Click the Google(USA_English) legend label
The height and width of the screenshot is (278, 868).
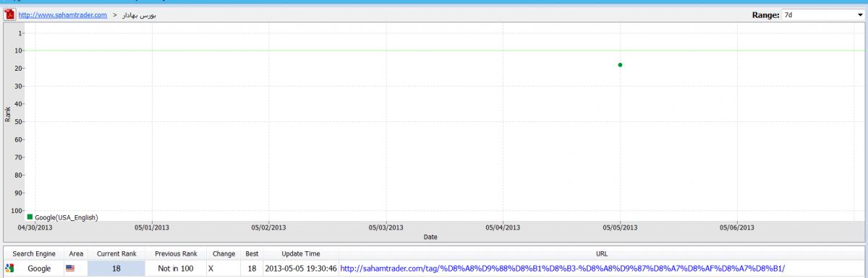66,217
